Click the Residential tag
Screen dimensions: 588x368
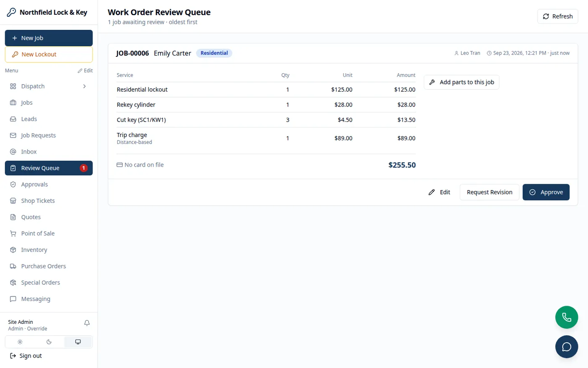214,53
